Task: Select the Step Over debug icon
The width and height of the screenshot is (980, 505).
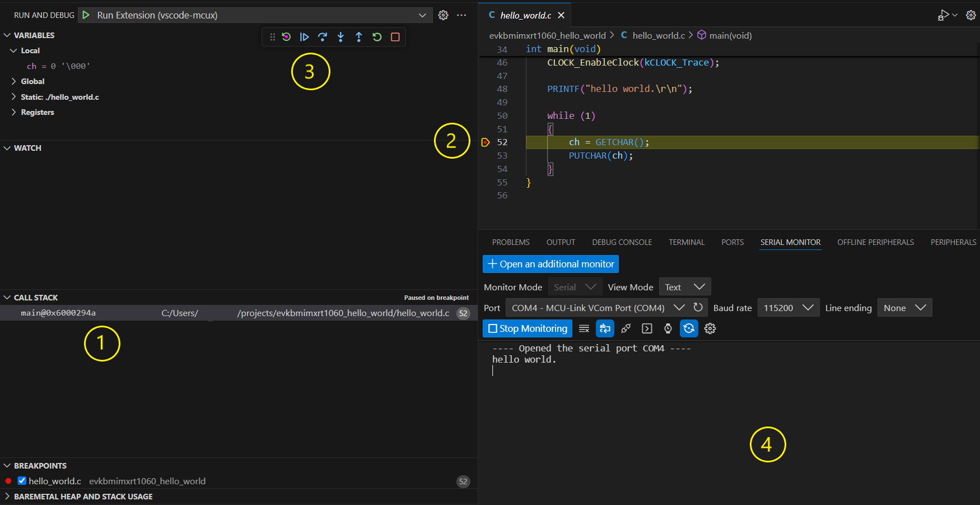Action: 323,37
